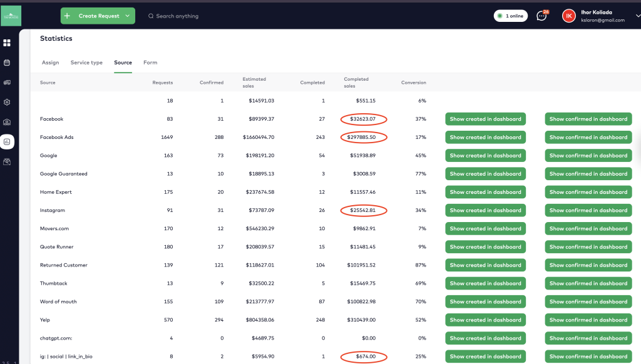Click the truck icon in sidebar

point(7,82)
